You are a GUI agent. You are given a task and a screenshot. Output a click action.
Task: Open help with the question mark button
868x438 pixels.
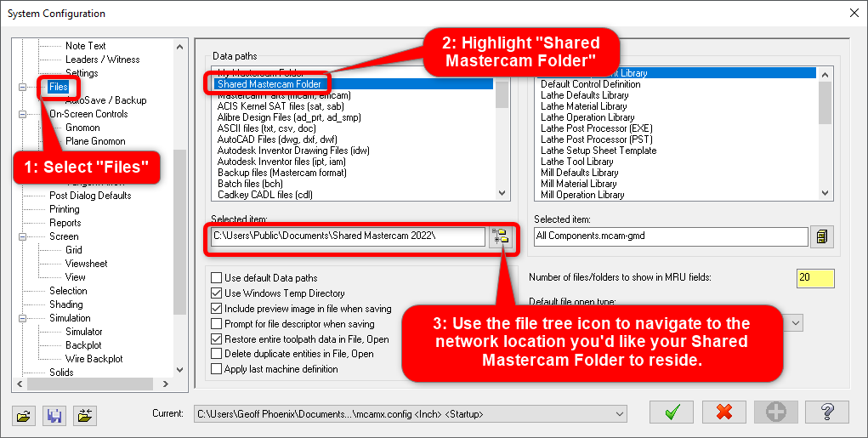(x=827, y=412)
